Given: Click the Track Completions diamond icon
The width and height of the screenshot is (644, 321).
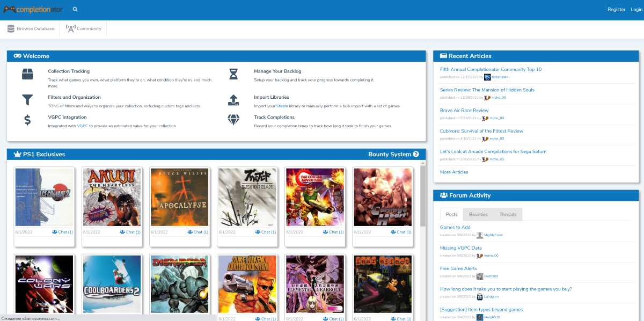Looking at the screenshot, I should pos(233,120).
